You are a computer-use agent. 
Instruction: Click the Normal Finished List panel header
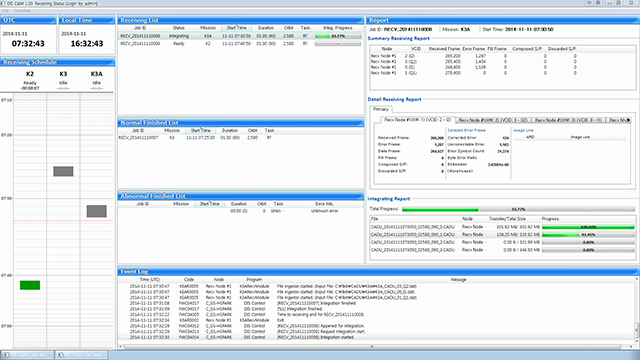(241, 122)
